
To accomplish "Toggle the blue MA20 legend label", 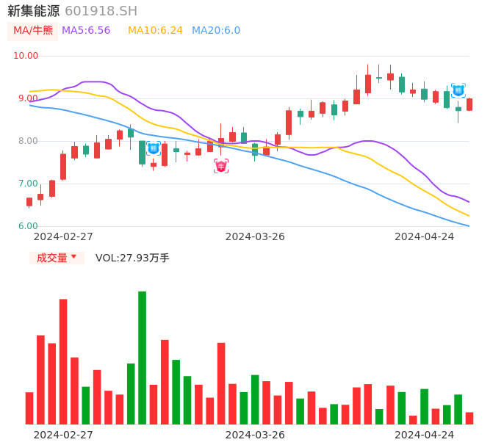I will click(x=216, y=31).
